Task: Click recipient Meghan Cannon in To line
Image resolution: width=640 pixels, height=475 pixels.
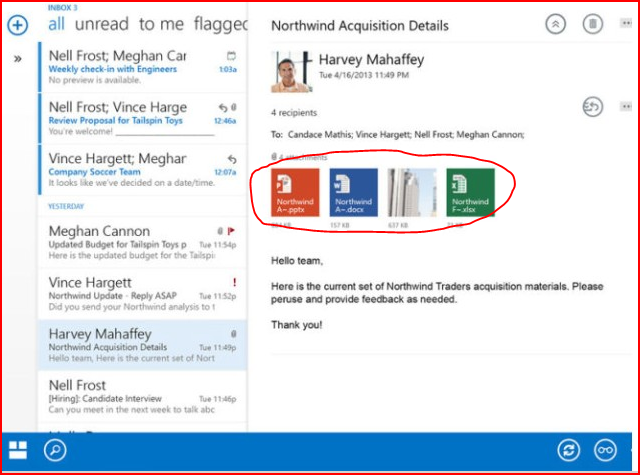Action: [490, 135]
